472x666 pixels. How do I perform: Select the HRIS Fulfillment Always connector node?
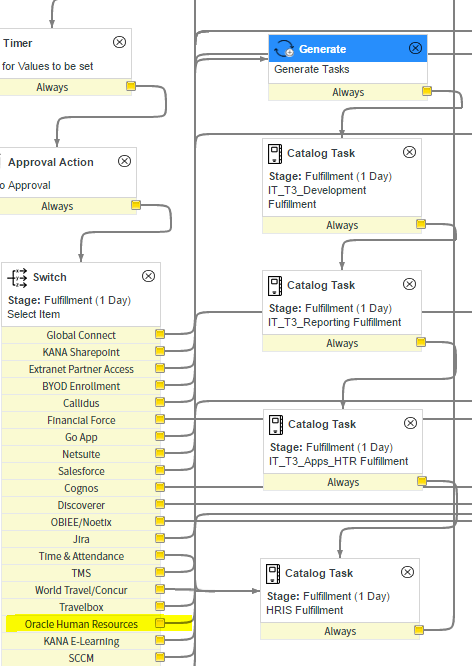[419, 630]
